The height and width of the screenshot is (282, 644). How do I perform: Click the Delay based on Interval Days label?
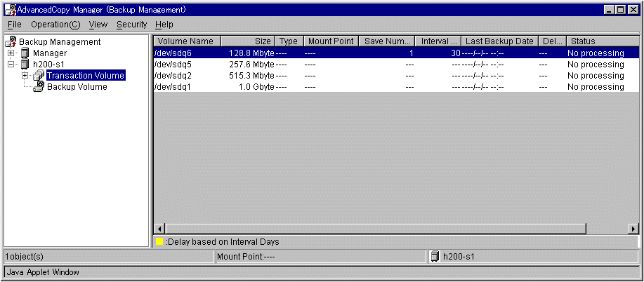[x=223, y=242]
